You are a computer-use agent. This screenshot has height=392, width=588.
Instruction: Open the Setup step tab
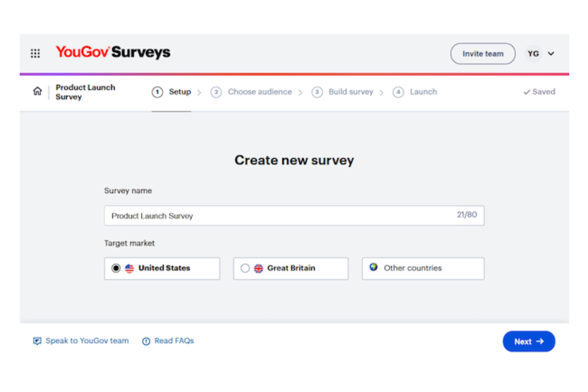point(171,92)
